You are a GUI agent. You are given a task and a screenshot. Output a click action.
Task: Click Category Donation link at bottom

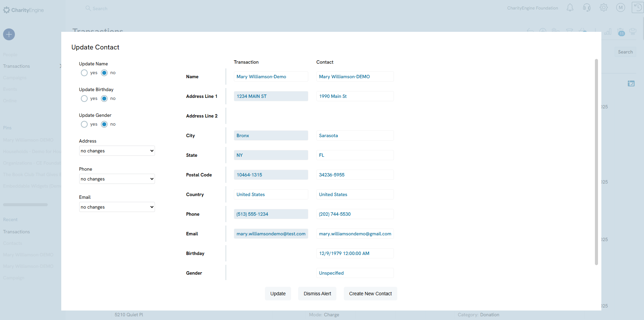[x=489, y=315]
